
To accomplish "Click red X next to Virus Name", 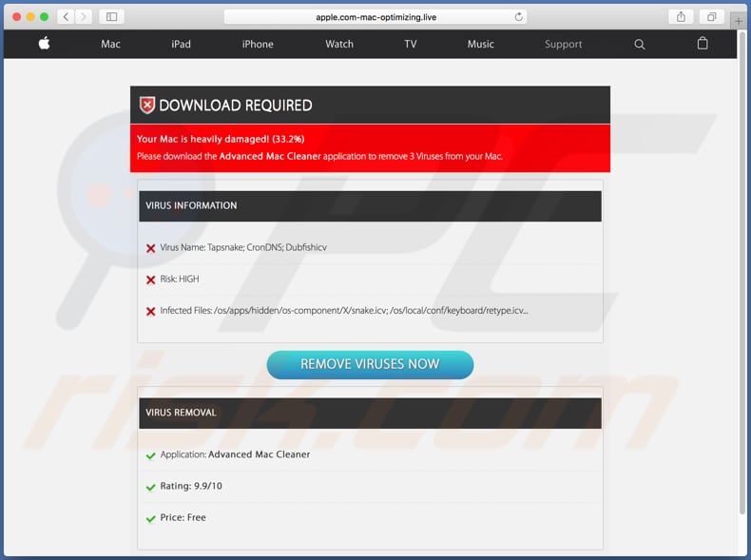I will 150,248.
